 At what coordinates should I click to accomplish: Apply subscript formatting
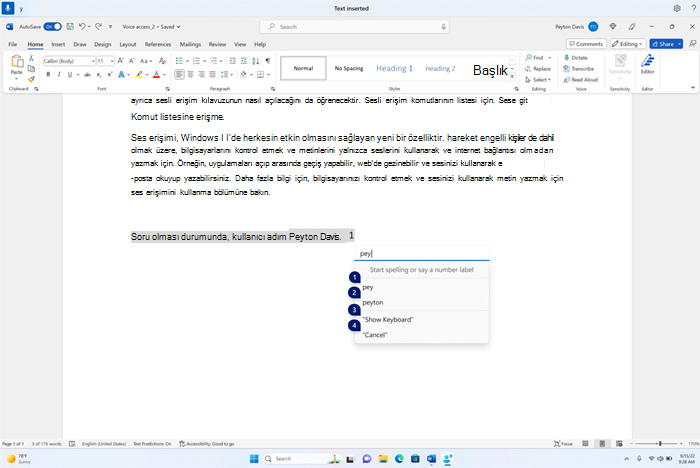[x=99, y=75]
